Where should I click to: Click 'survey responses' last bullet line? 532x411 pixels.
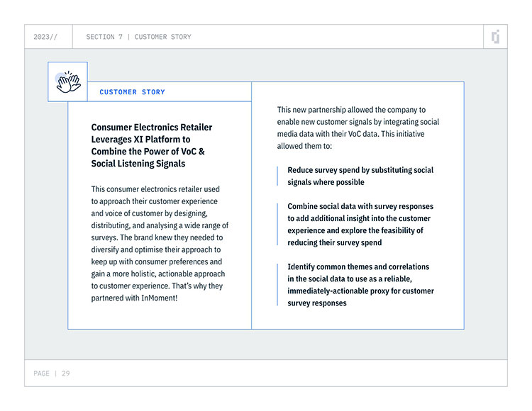coord(317,303)
